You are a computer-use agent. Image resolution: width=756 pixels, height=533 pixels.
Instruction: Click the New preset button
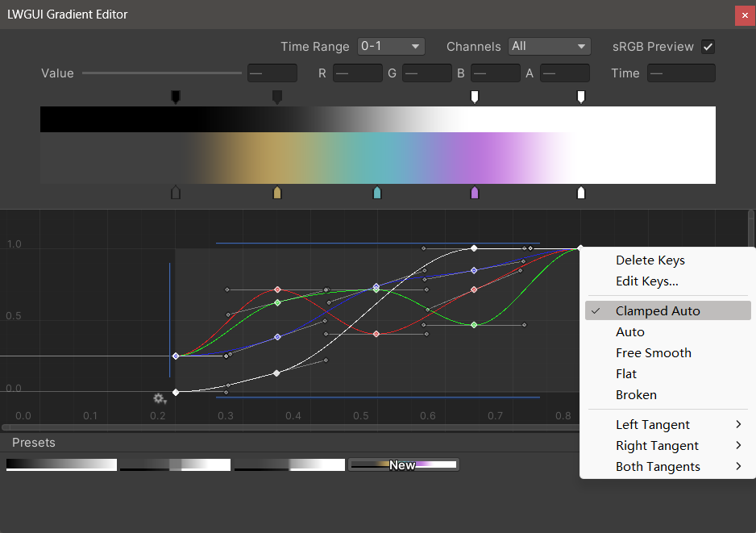click(x=403, y=465)
